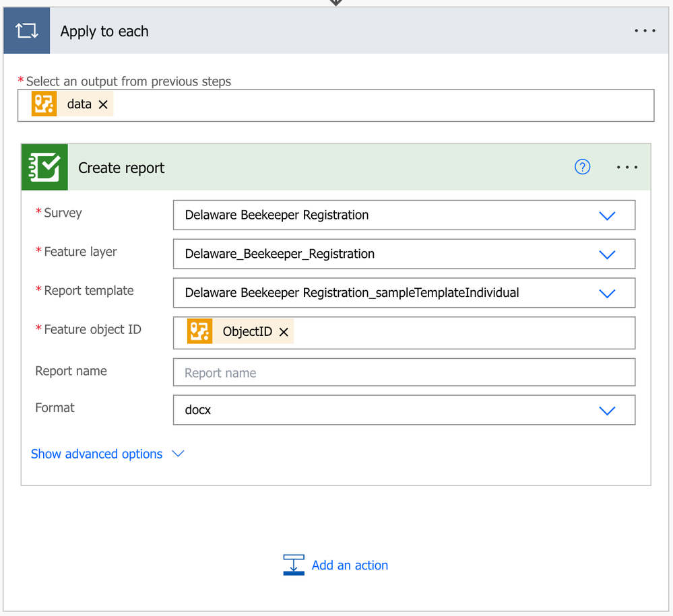
Task: Click the Add an action icon
Action: pos(294,565)
